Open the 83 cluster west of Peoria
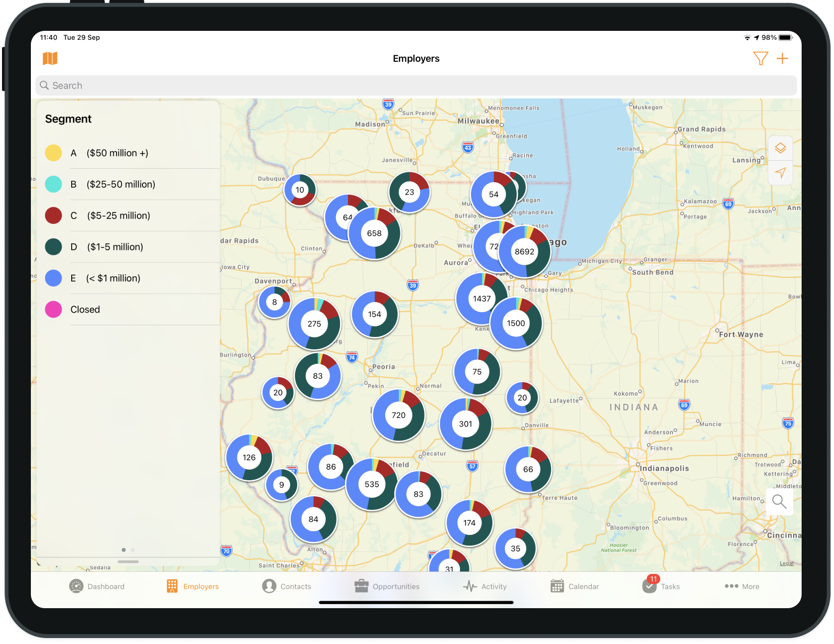834x644 pixels. (x=318, y=376)
